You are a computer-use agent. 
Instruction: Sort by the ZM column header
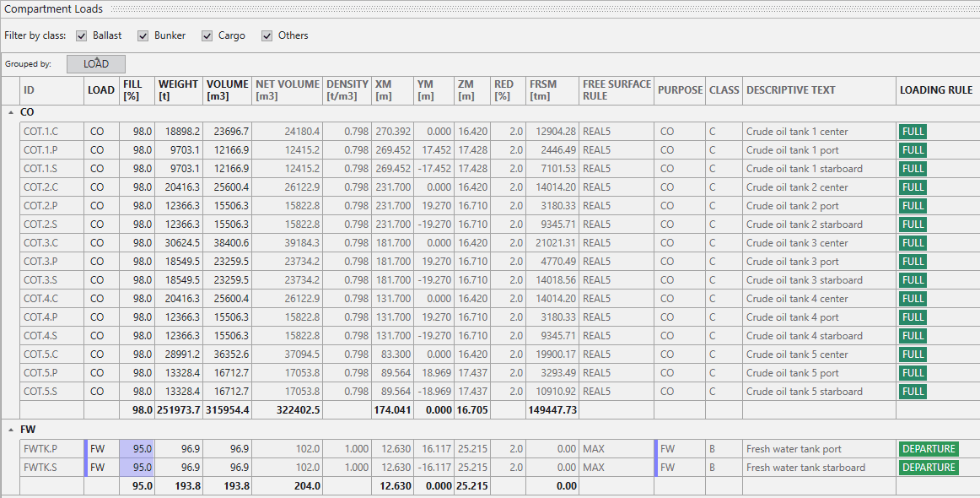tap(472, 90)
